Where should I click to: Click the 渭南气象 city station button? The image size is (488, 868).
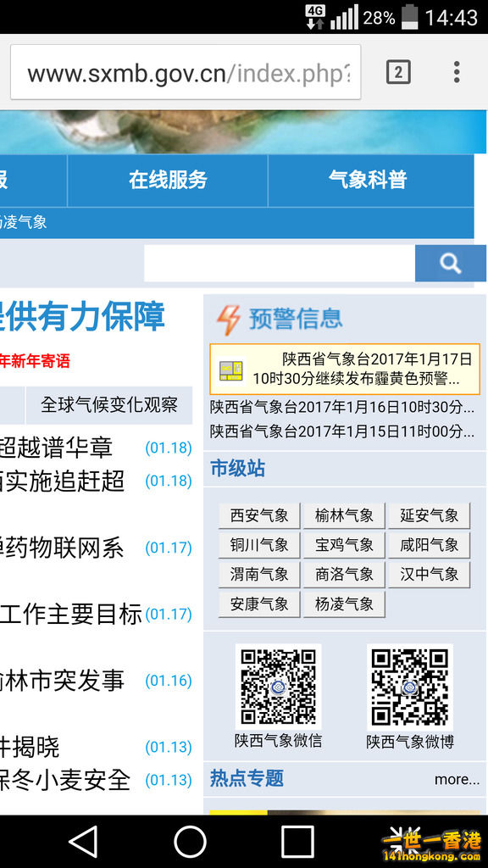tap(259, 575)
